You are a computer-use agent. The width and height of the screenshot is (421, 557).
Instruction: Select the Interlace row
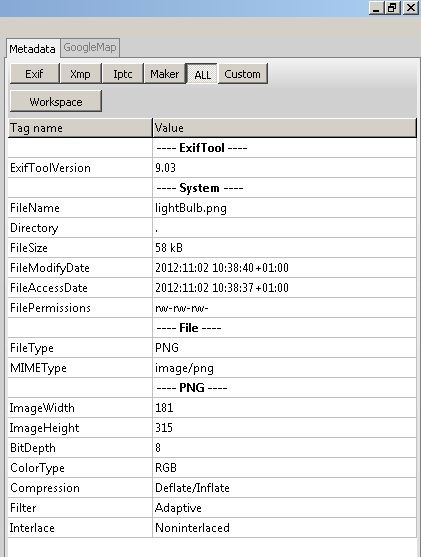(212, 528)
